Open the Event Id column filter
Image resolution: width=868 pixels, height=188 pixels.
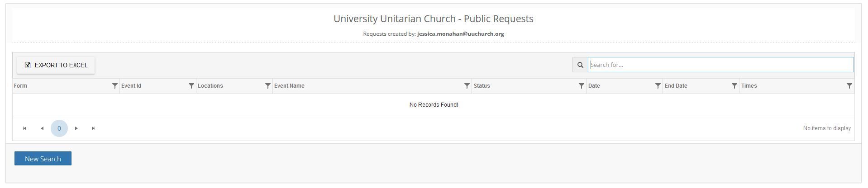191,86
